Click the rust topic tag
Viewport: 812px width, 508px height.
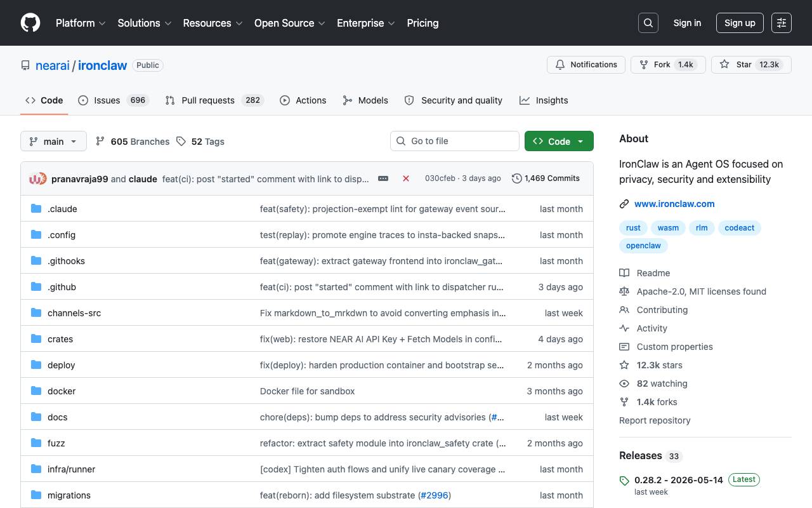(x=633, y=228)
